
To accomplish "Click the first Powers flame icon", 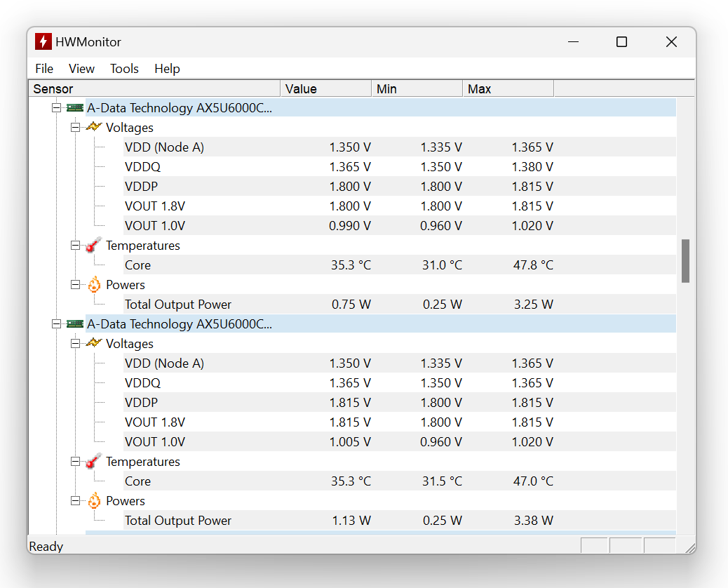I will [x=94, y=285].
